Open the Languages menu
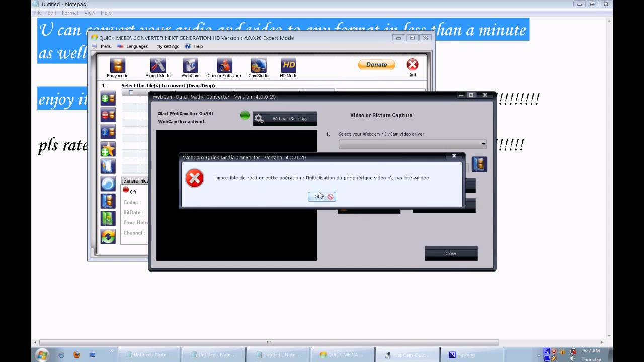Screen dimensions: 644x362 point(137,46)
